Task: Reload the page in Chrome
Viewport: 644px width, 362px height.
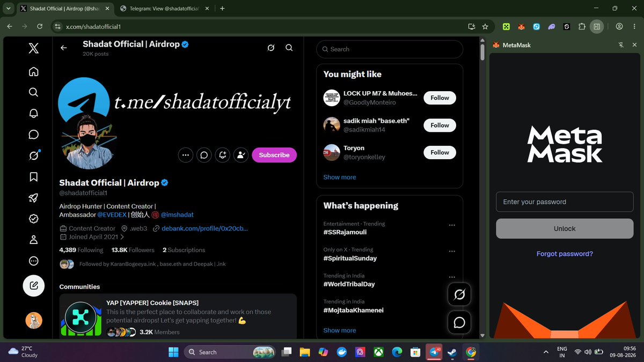Action: (40, 26)
